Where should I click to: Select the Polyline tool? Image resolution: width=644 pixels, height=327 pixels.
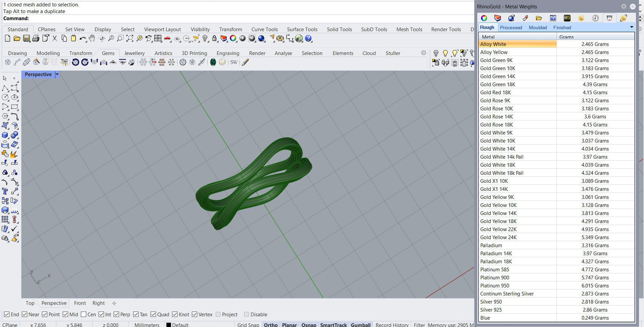point(5,88)
